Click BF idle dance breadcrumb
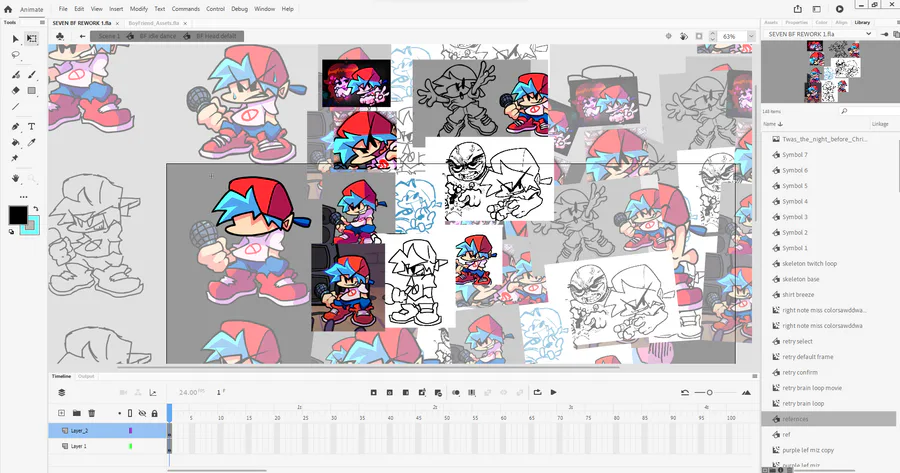The height and width of the screenshot is (473, 900). [x=158, y=36]
